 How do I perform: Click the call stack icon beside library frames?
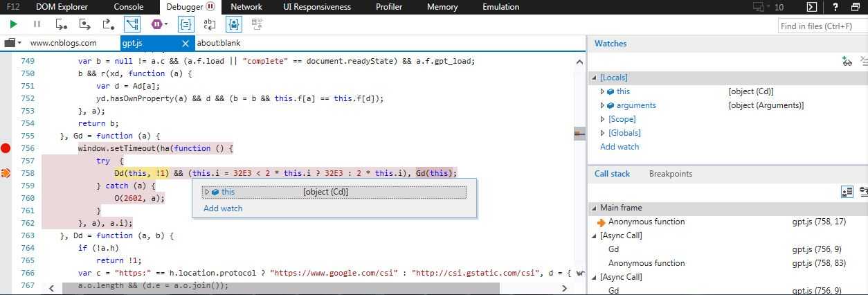(864, 192)
